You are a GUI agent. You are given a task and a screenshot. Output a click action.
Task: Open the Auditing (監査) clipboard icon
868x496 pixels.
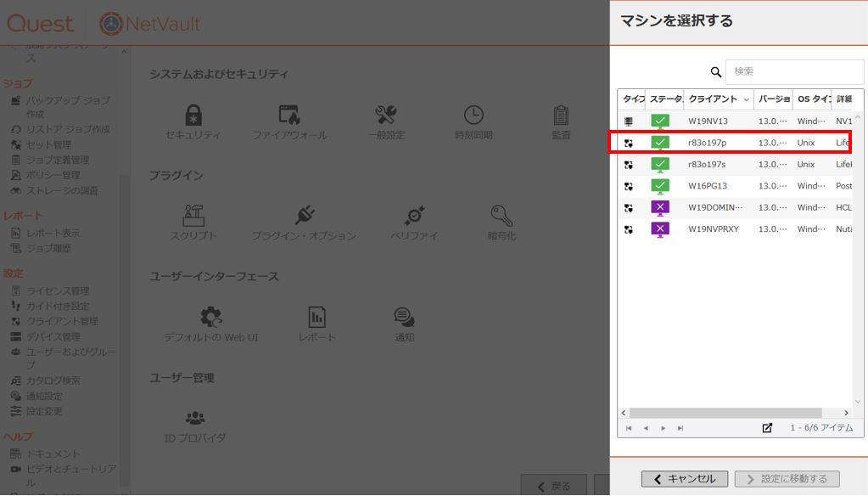point(561,115)
